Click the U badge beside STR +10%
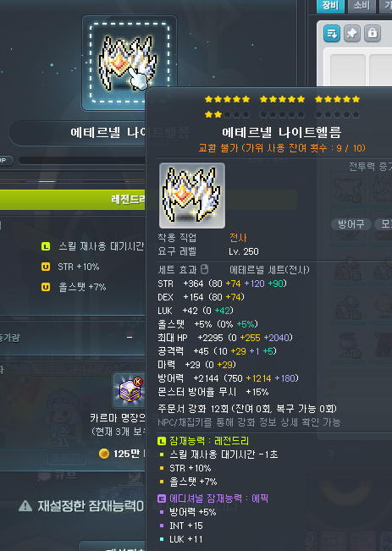The width and height of the screenshot is (392, 551). [46, 267]
